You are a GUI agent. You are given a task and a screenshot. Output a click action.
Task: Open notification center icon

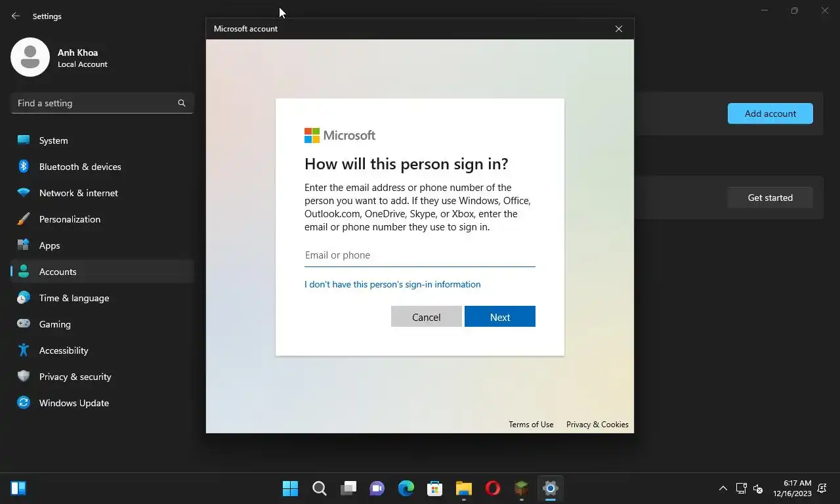click(x=822, y=488)
